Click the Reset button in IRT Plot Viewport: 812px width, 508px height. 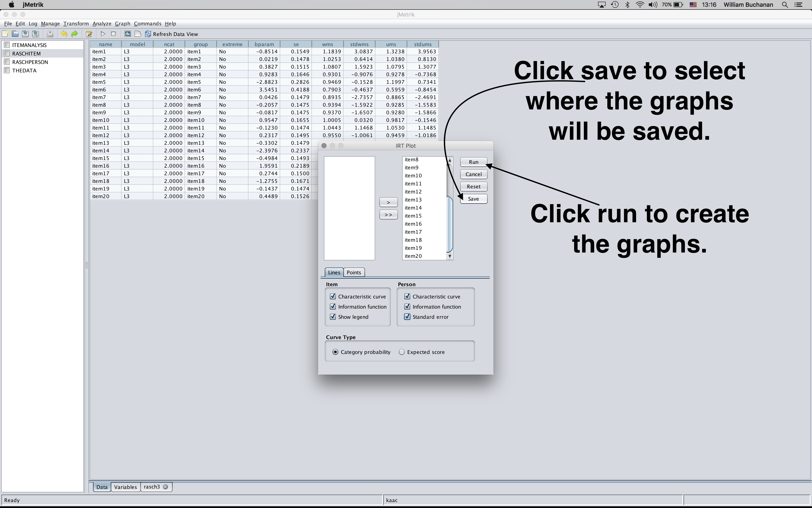click(x=473, y=186)
